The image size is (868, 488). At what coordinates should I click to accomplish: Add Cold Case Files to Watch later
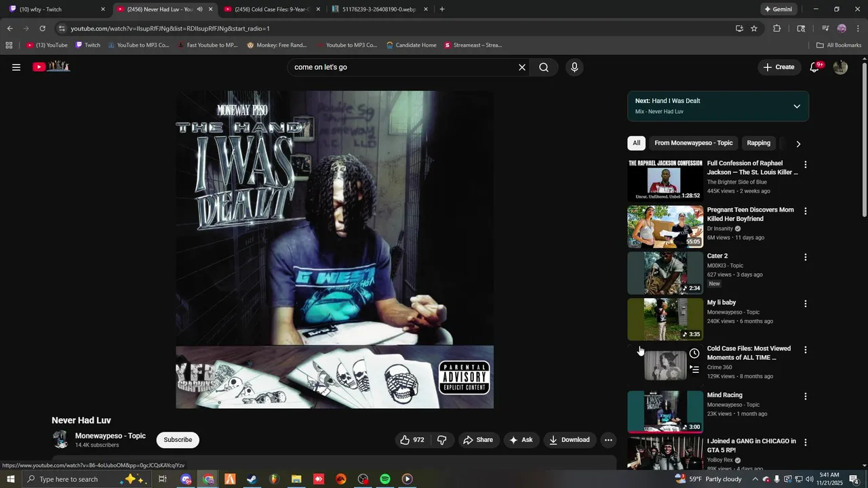pos(694,353)
